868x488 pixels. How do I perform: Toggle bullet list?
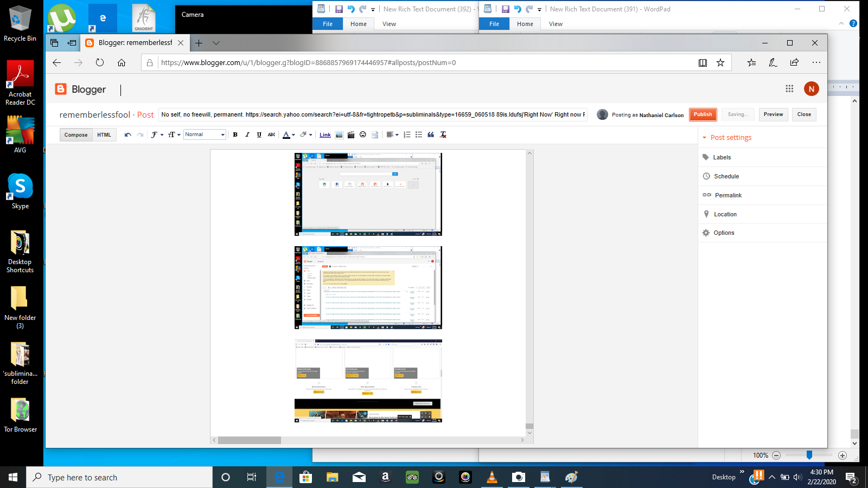pos(419,135)
